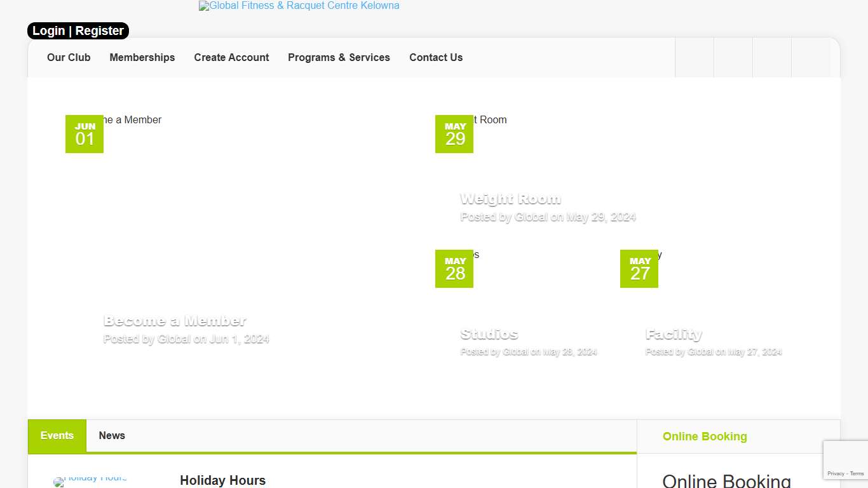Open the Memberships menu item
868x488 pixels.
[142, 57]
